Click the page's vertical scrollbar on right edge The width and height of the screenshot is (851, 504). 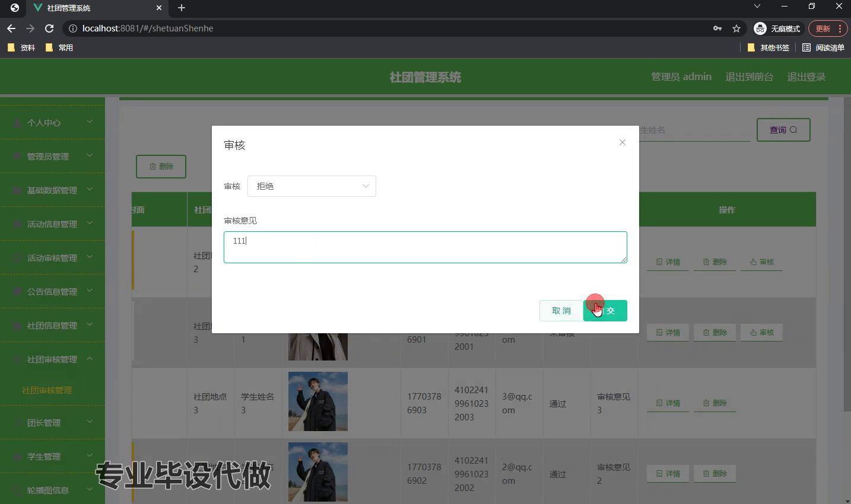tap(847, 255)
